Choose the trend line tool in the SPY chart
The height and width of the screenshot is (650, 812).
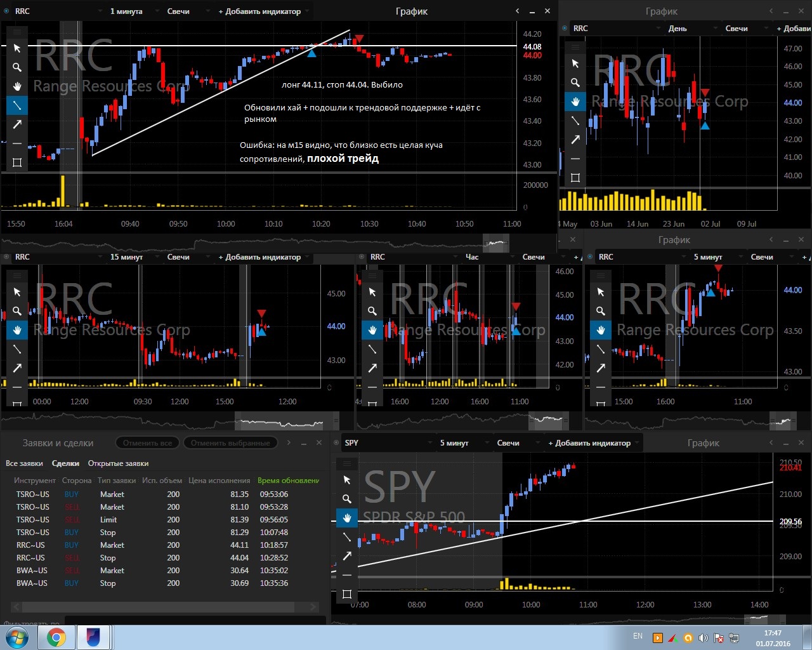click(x=347, y=537)
